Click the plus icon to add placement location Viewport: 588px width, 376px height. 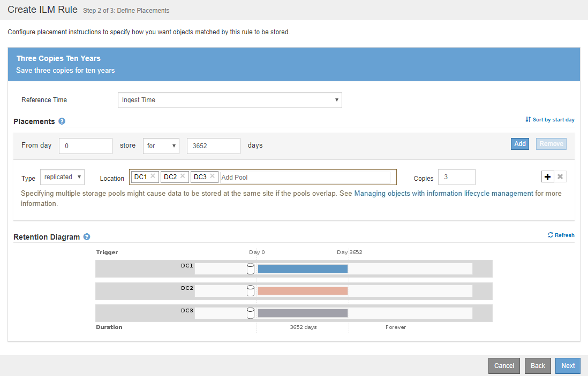[x=547, y=177]
